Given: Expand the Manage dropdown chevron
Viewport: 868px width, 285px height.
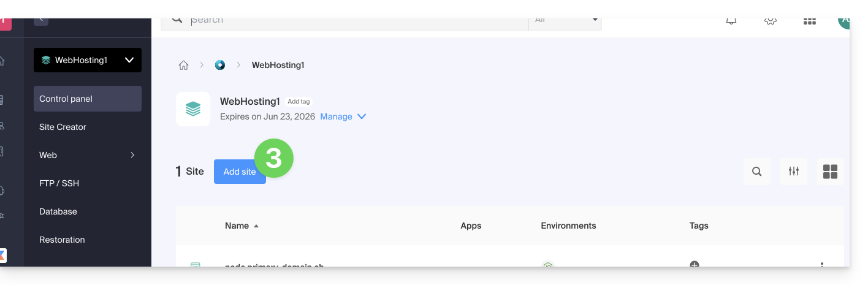Looking at the screenshot, I should [362, 116].
